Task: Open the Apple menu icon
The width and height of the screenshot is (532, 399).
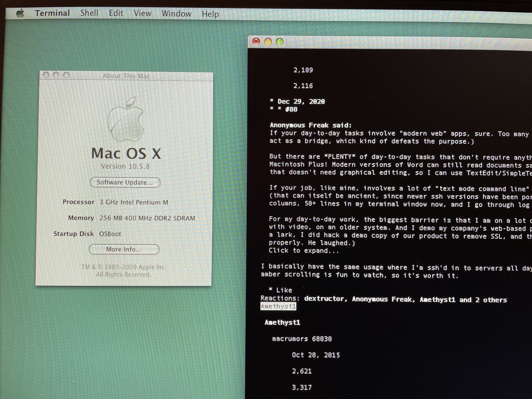Action: (20, 13)
